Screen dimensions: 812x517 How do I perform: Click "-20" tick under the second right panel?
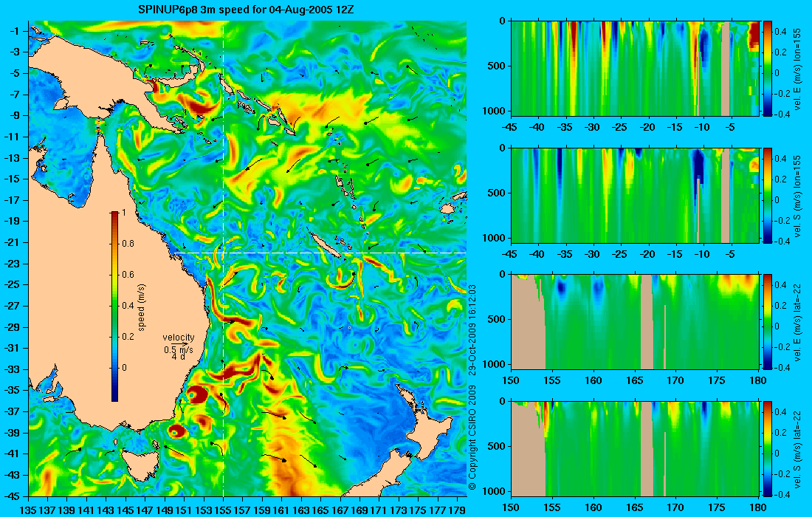pos(648,254)
